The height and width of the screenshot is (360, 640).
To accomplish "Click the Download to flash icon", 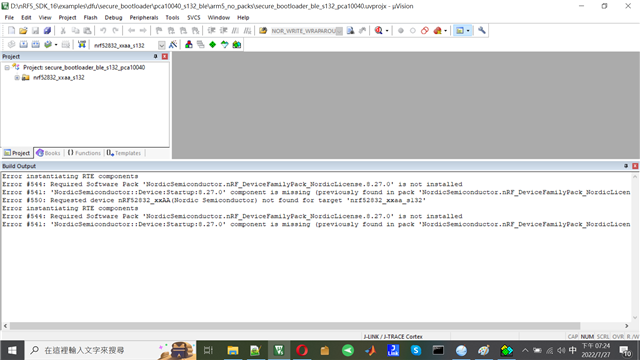I will [x=82, y=44].
